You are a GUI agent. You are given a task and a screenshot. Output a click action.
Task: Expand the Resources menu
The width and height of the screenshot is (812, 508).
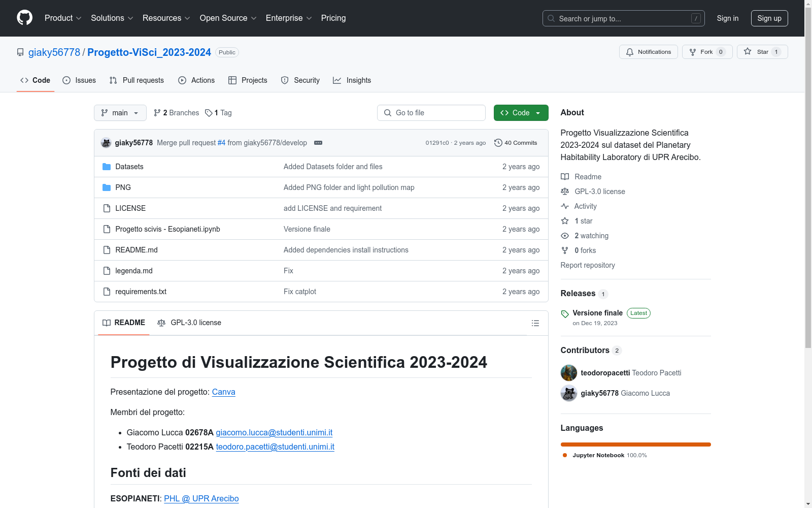[166, 18]
